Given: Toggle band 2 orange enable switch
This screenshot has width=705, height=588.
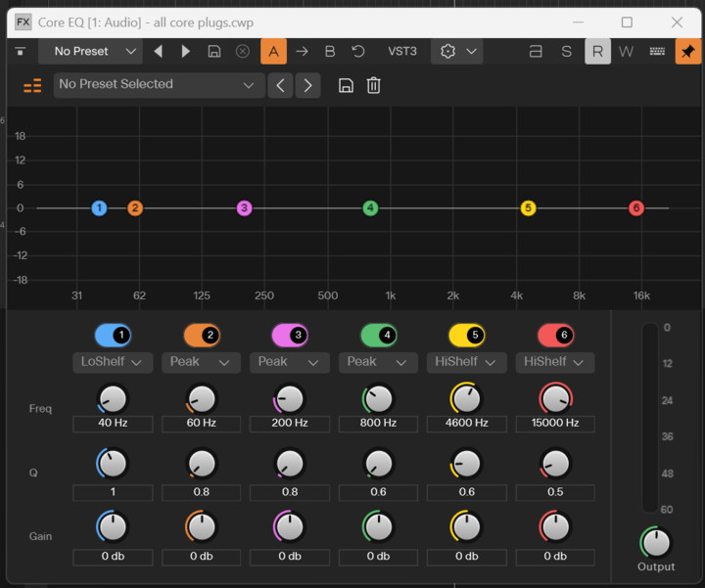Looking at the screenshot, I should (202, 336).
